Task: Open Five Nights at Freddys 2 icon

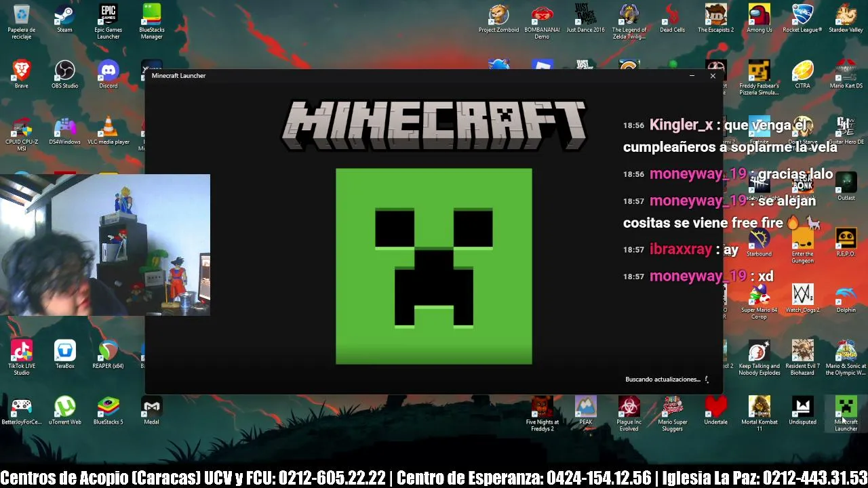Action: point(542,414)
